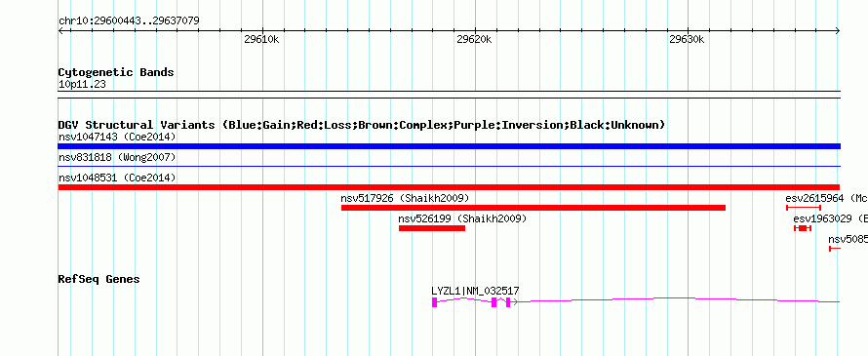Viewport: 868px width, 356px height.
Task: Click the 29610k ruler mark
Action: (x=261, y=39)
